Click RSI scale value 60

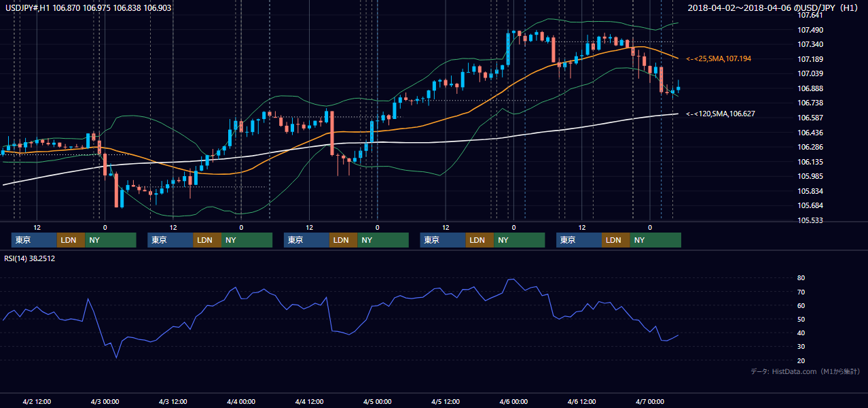[x=801, y=305]
